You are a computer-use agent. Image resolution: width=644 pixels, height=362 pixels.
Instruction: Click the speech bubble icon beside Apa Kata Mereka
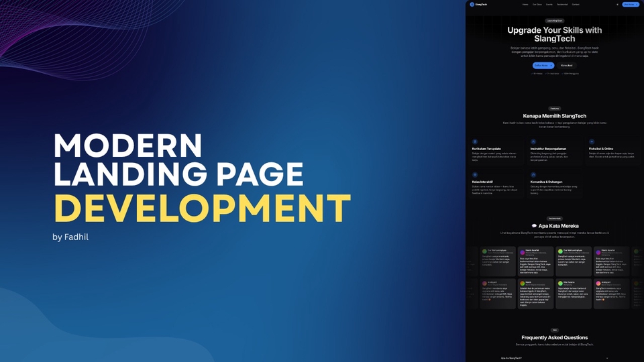click(534, 226)
